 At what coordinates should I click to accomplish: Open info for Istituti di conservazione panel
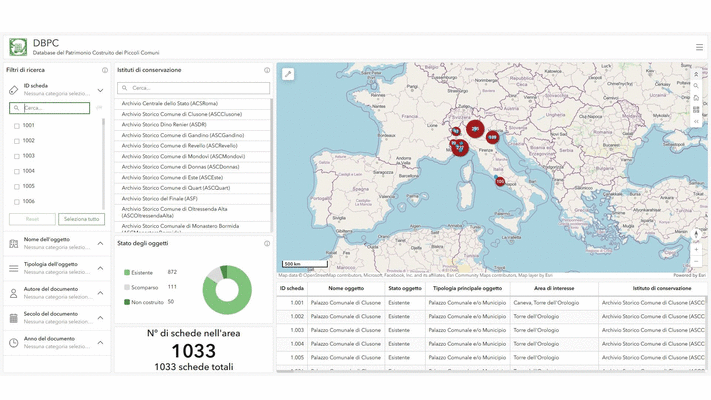tap(267, 70)
